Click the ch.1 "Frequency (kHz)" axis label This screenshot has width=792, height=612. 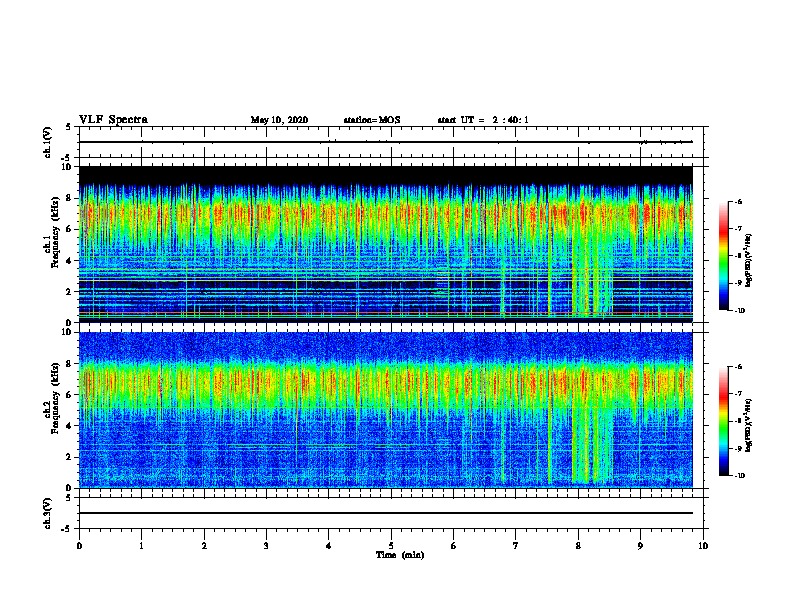(x=55, y=232)
